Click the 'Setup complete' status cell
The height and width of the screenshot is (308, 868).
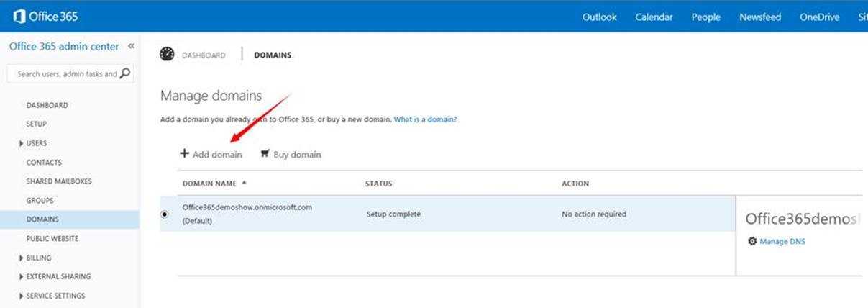(393, 214)
